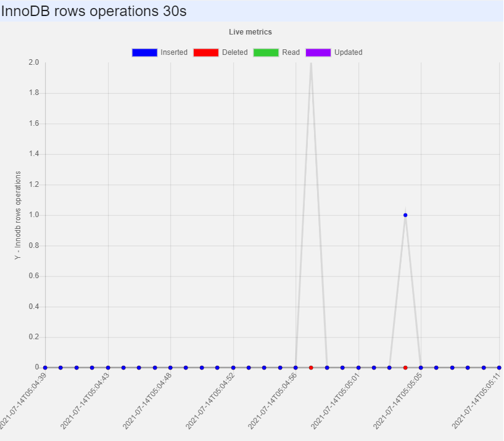Click the 1.0 y-axis tick label
The width and height of the screenshot is (504, 441).
click(34, 215)
